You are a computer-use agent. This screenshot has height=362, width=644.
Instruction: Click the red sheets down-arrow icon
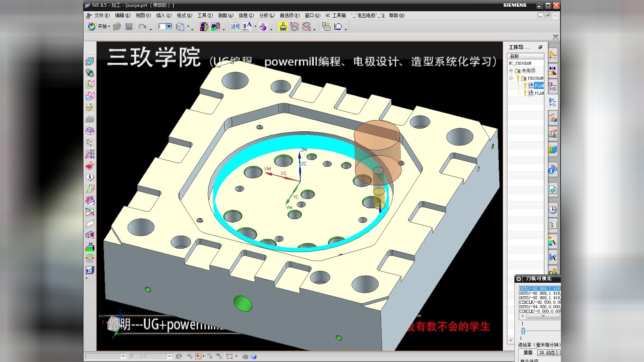point(306,27)
